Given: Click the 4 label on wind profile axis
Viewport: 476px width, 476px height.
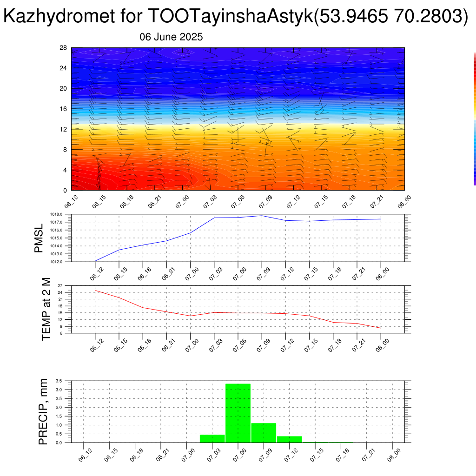Looking at the screenshot, I should [65, 170].
